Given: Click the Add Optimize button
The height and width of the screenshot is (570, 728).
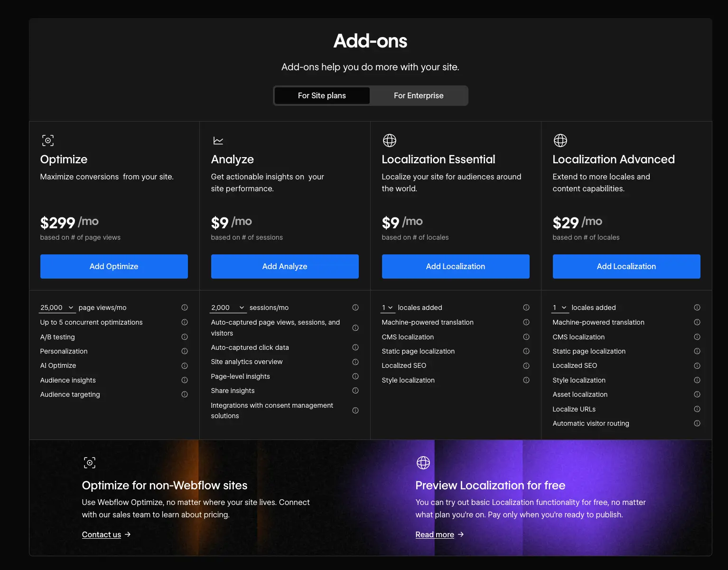Looking at the screenshot, I should tap(114, 266).
